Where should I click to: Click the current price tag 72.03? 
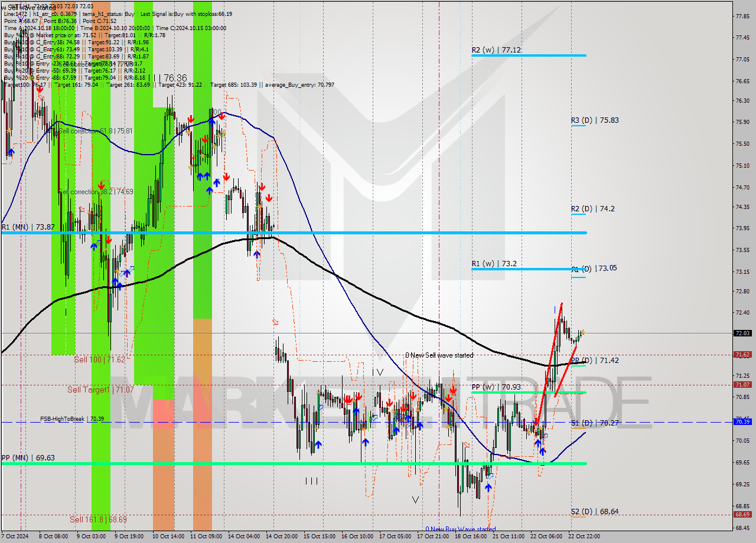[742, 333]
